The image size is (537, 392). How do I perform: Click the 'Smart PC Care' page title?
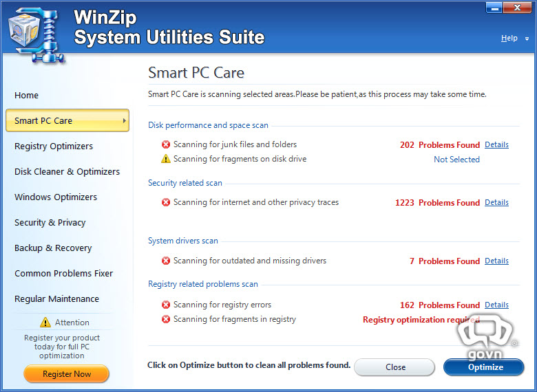pos(196,72)
